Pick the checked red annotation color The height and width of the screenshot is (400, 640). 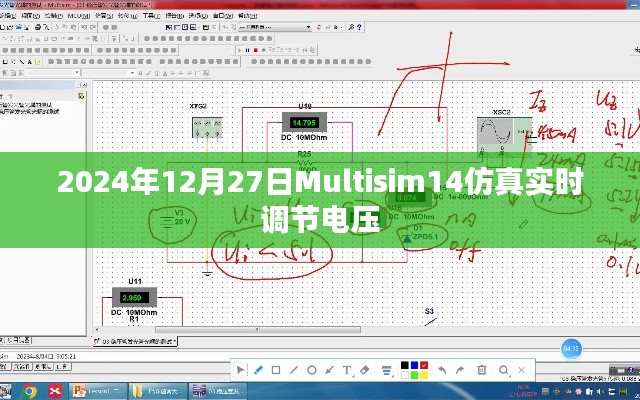[x=424, y=365]
